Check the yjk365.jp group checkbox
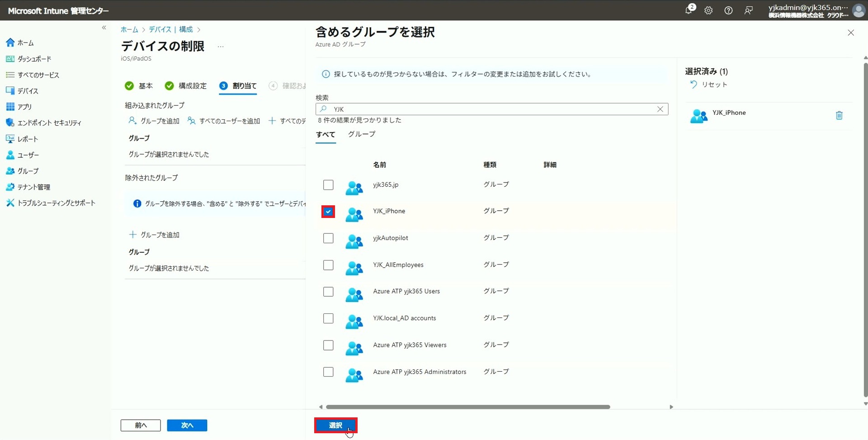 pos(328,185)
